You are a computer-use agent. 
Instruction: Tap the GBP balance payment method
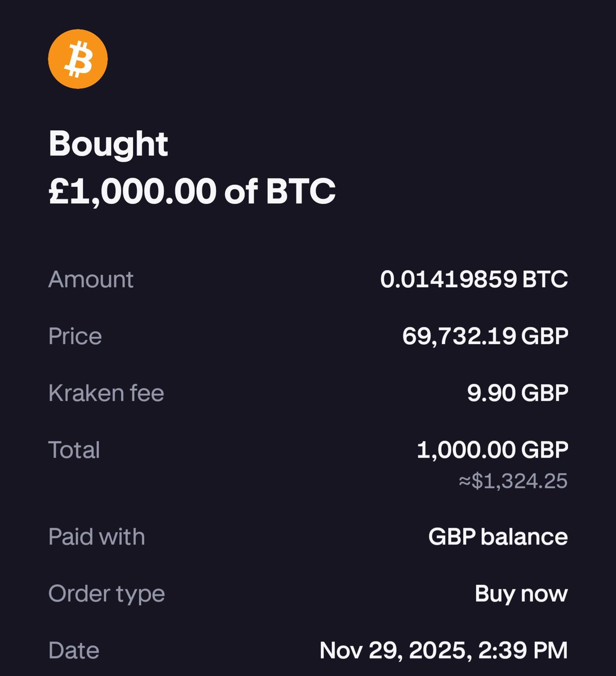tap(498, 536)
